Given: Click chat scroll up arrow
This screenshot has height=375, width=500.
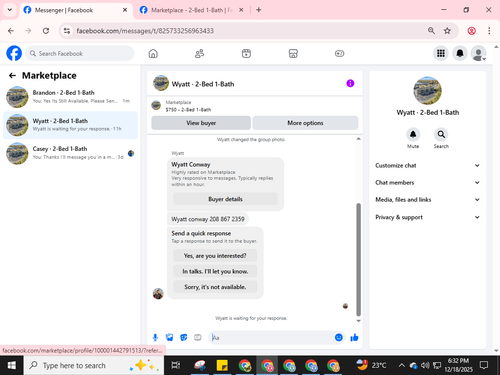Looking at the screenshot, I should click(x=358, y=139).
